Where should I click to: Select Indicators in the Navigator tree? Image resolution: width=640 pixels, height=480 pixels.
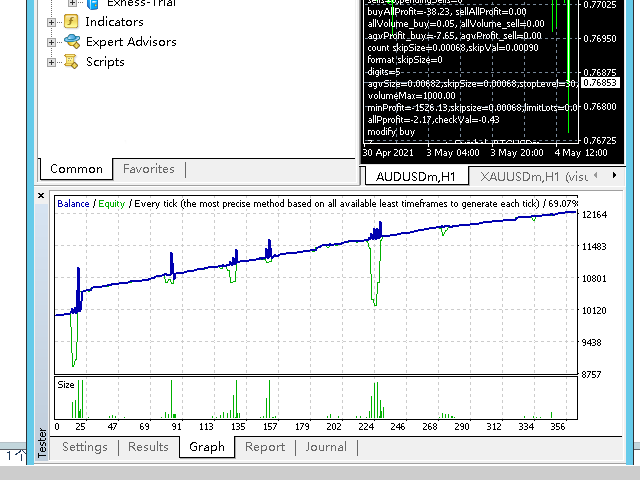(114, 22)
